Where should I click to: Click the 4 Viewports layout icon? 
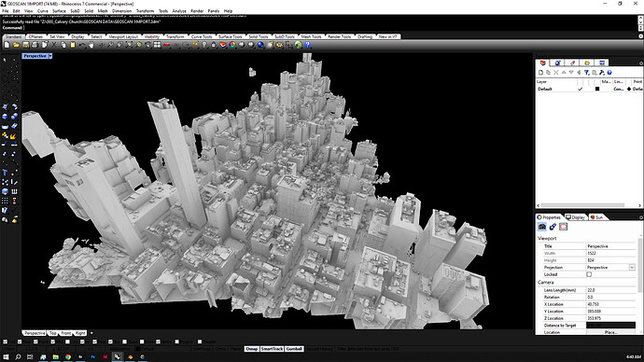(157, 45)
